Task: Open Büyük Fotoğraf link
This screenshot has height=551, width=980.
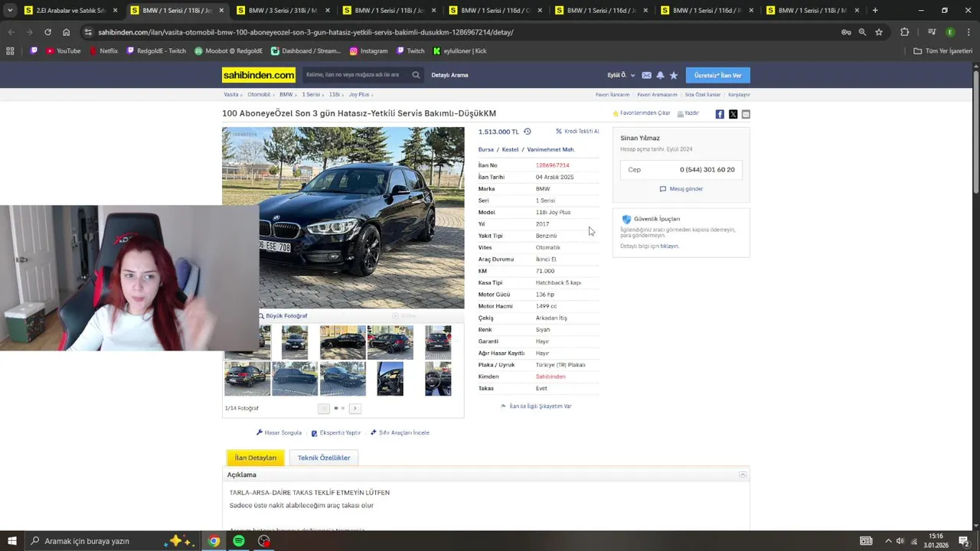Action: click(283, 316)
